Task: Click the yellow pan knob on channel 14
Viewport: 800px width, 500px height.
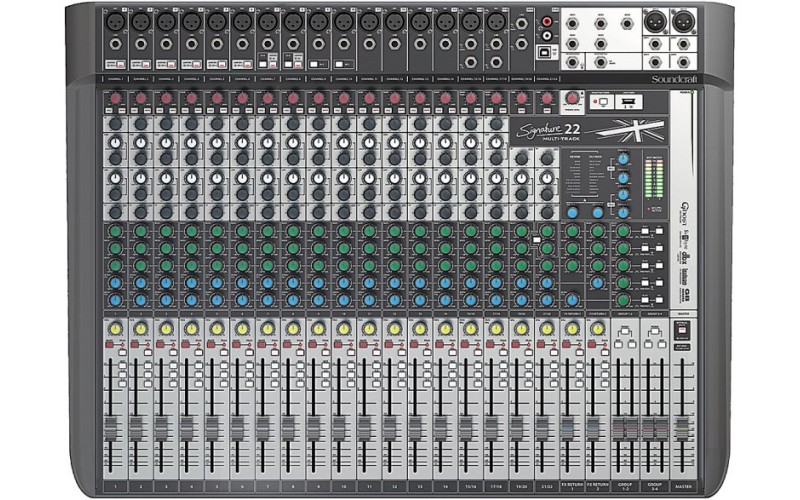Action: tap(445, 329)
